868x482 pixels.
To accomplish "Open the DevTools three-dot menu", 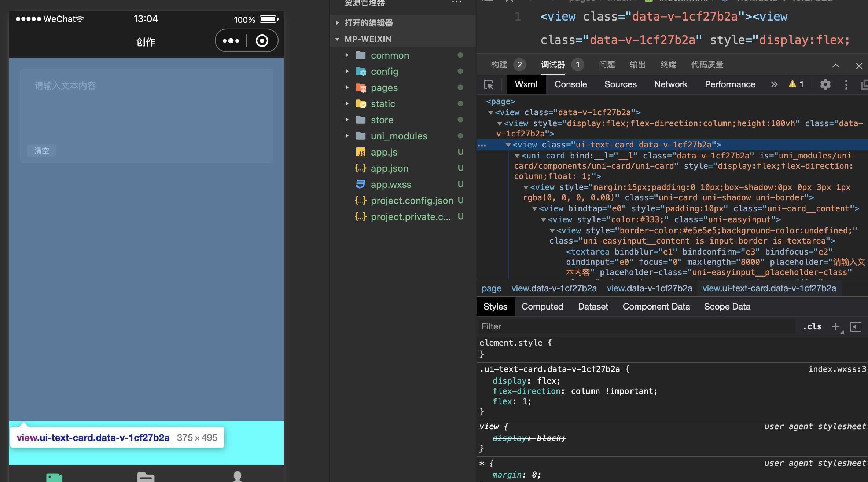I will click(846, 85).
